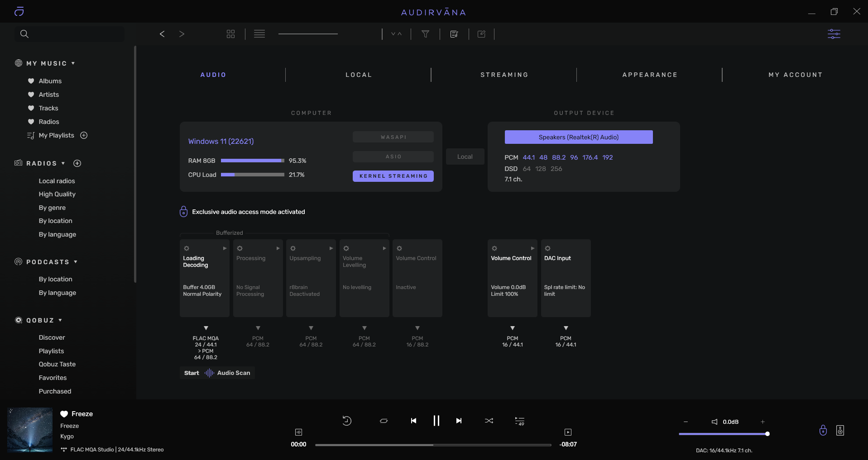Open Qobuz Favorites

(53, 378)
